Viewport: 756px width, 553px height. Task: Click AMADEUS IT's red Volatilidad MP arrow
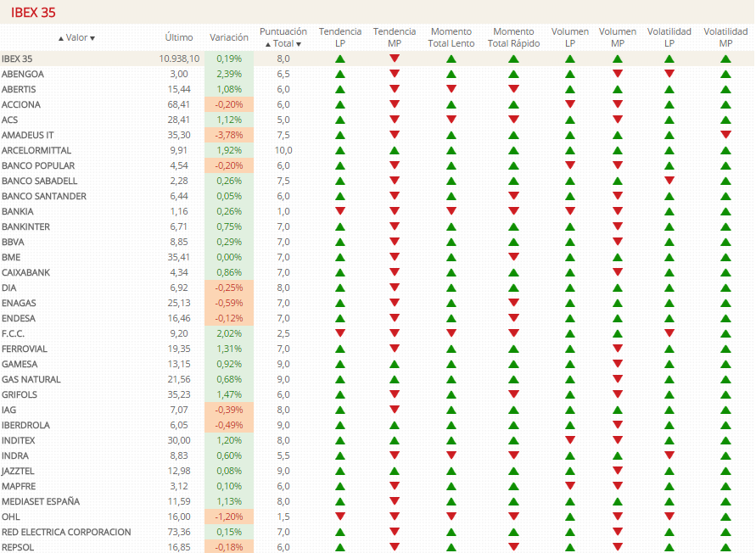click(x=725, y=134)
